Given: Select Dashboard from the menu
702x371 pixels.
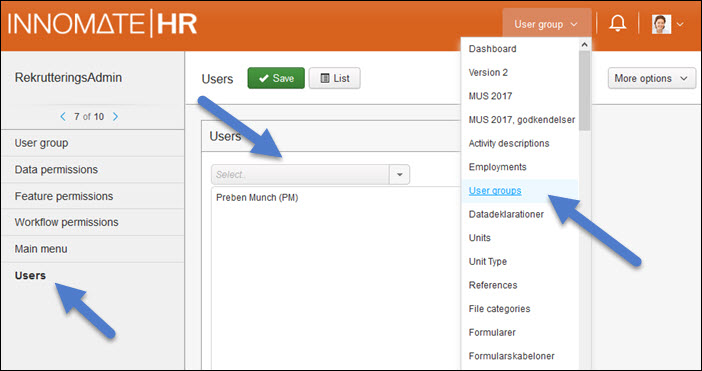Looking at the screenshot, I should [492, 49].
